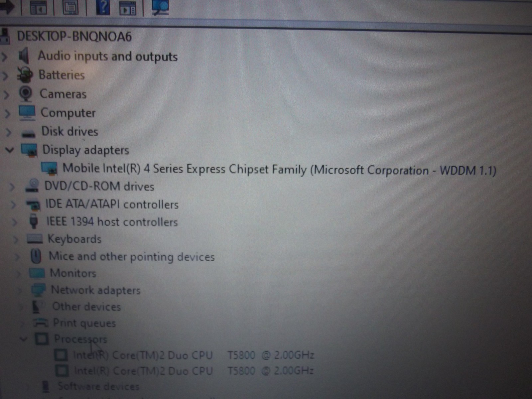Click the Monitors category icon

click(37, 273)
